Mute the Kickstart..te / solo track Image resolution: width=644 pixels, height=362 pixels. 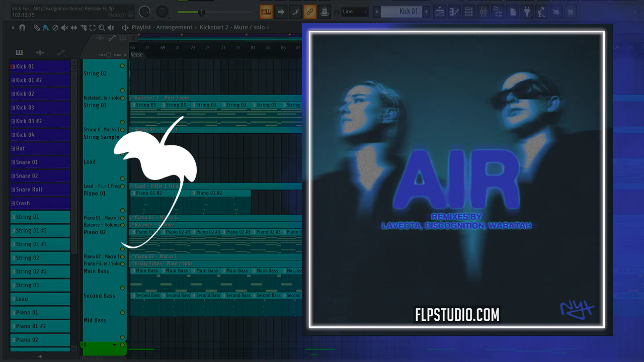[122, 98]
